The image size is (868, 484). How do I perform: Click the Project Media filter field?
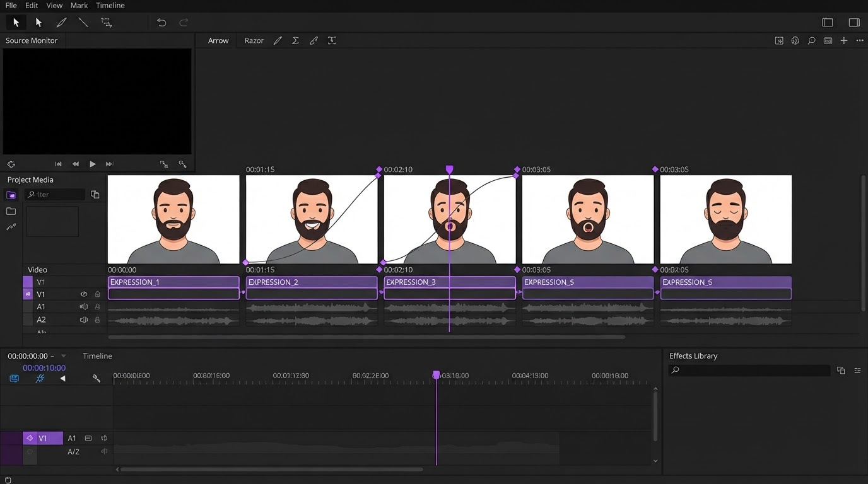coord(55,195)
